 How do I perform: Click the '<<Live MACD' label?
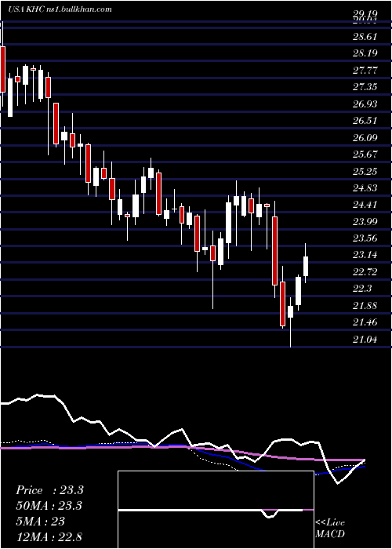(x=330, y=529)
